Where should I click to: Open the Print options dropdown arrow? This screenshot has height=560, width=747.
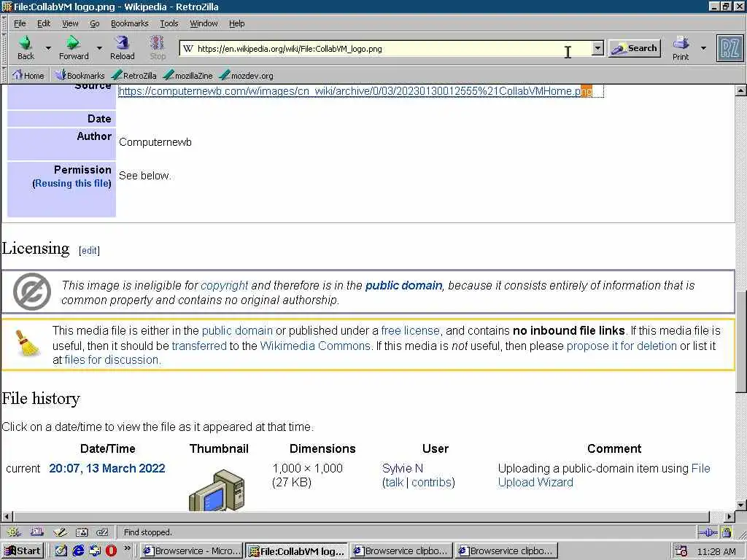(x=703, y=48)
